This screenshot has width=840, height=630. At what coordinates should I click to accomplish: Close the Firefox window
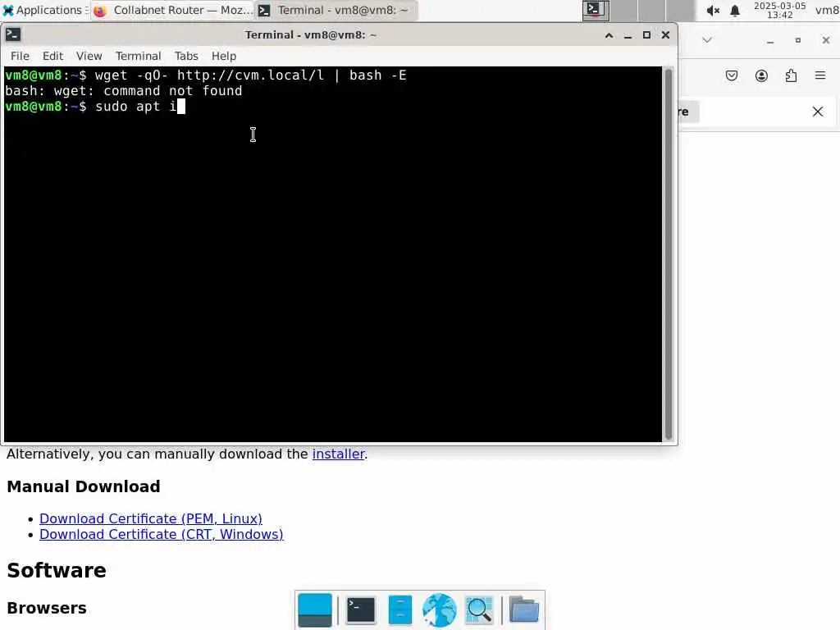825,40
